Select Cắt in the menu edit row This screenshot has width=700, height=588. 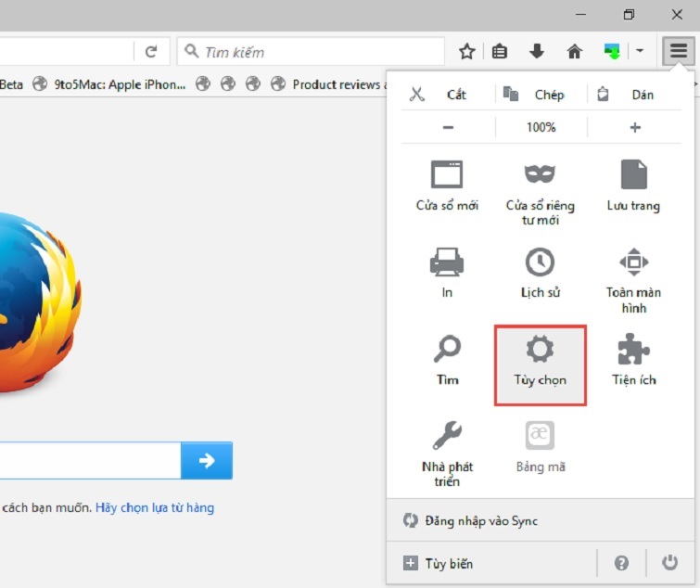point(440,95)
